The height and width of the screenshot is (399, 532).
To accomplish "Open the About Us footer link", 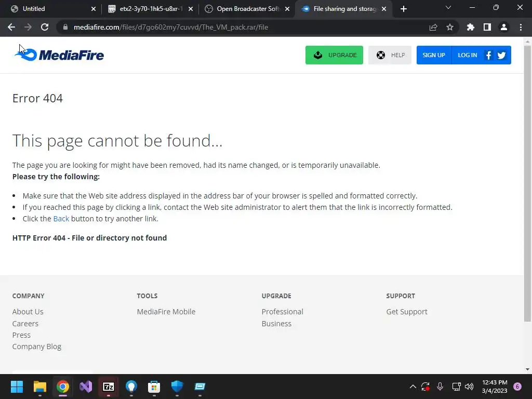I will [x=28, y=312].
